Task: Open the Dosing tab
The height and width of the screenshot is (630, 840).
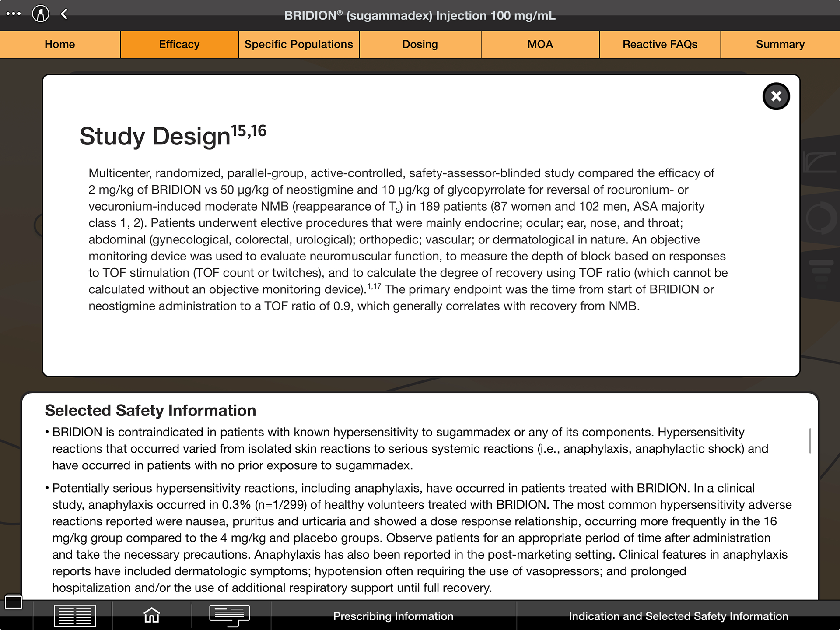Action: (x=420, y=44)
